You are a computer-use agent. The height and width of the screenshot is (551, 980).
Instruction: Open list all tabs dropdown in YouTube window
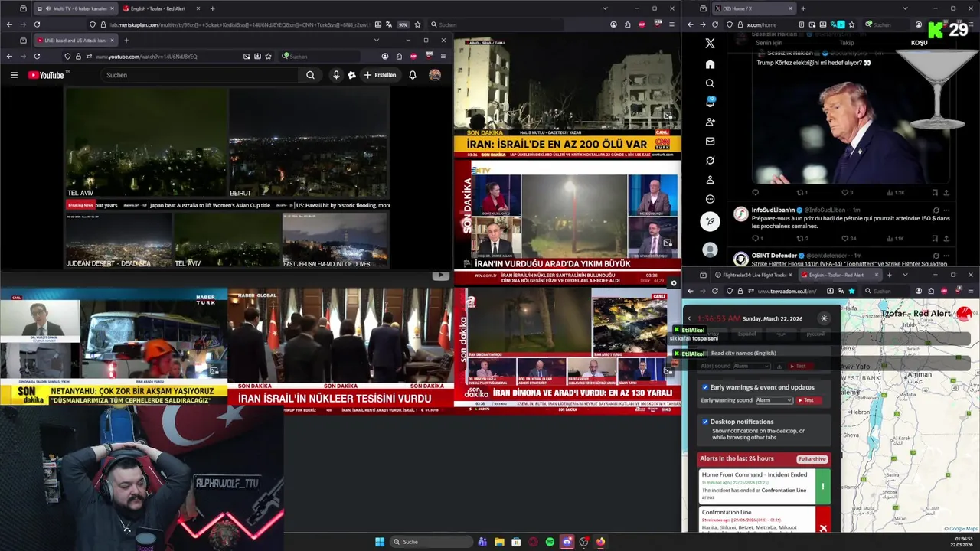pyautogui.click(x=376, y=41)
